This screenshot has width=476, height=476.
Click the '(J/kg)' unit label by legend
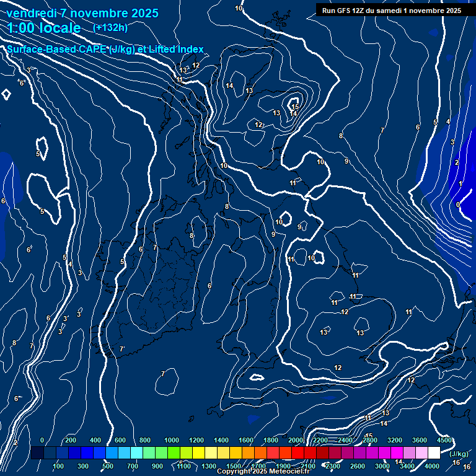click(458, 454)
